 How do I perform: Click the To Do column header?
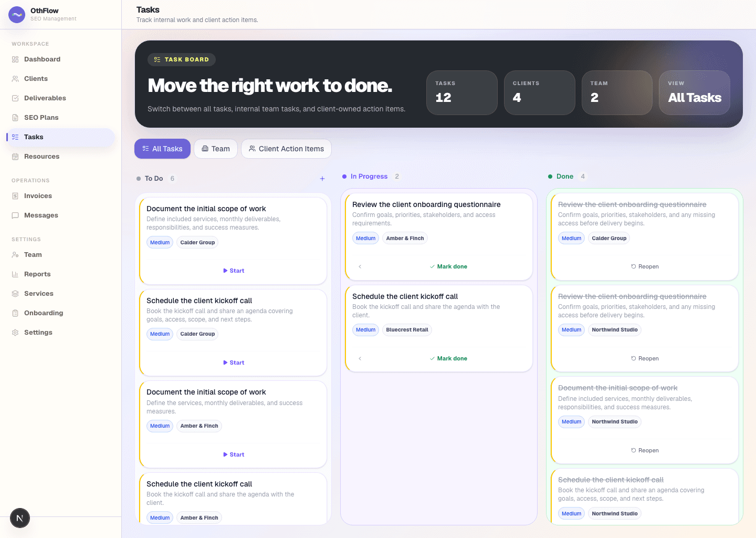pos(154,179)
